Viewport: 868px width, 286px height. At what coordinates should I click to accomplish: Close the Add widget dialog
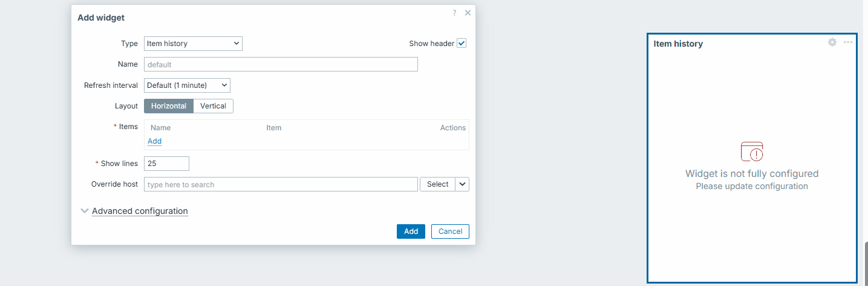pos(468,13)
